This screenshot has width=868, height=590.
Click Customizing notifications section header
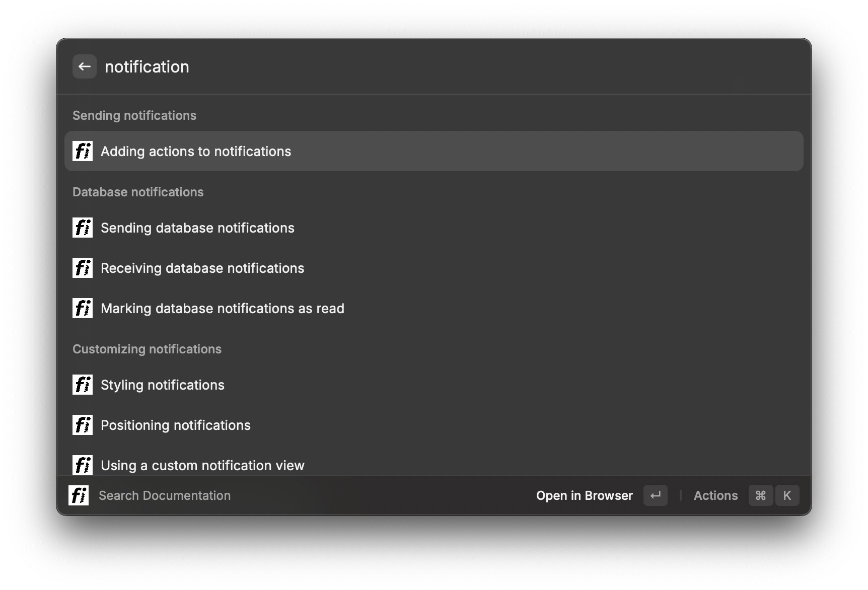click(147, 349)
